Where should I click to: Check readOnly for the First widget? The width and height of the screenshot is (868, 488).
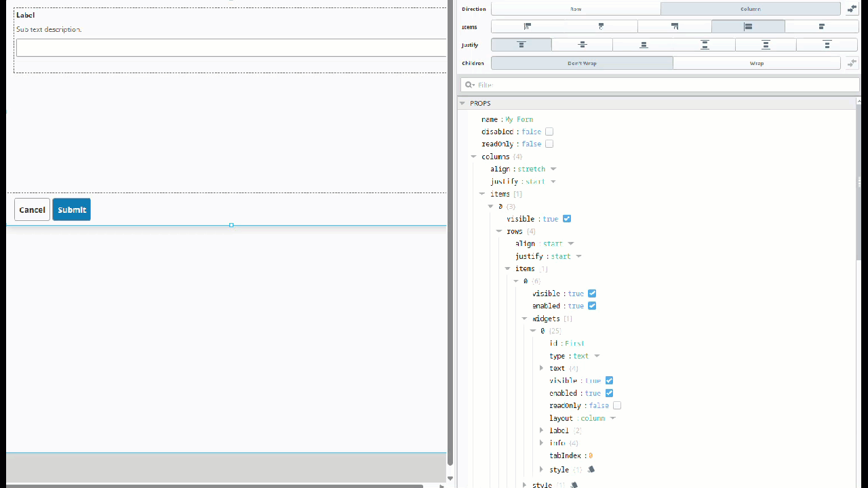coord(617,405)
